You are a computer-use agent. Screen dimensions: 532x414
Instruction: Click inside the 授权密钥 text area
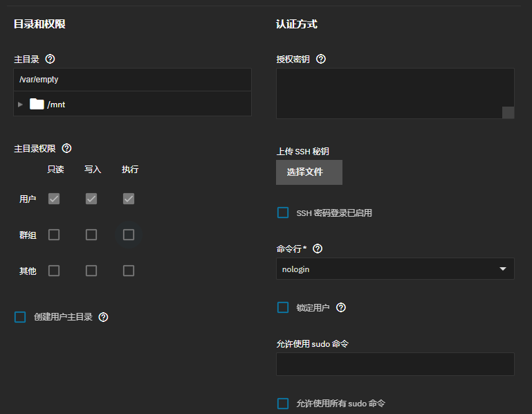pos(387,93)
